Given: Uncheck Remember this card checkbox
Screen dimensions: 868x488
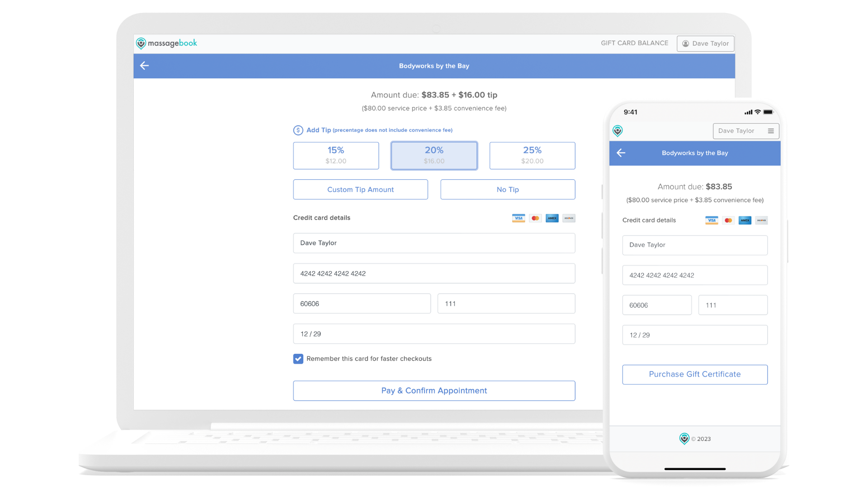Looking at the screenshot, I should [298, 359].
